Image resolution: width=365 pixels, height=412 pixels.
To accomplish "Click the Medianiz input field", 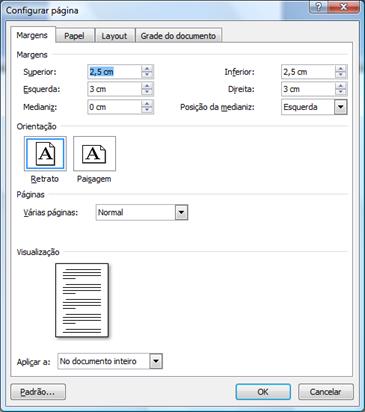I will coord(115,107).
